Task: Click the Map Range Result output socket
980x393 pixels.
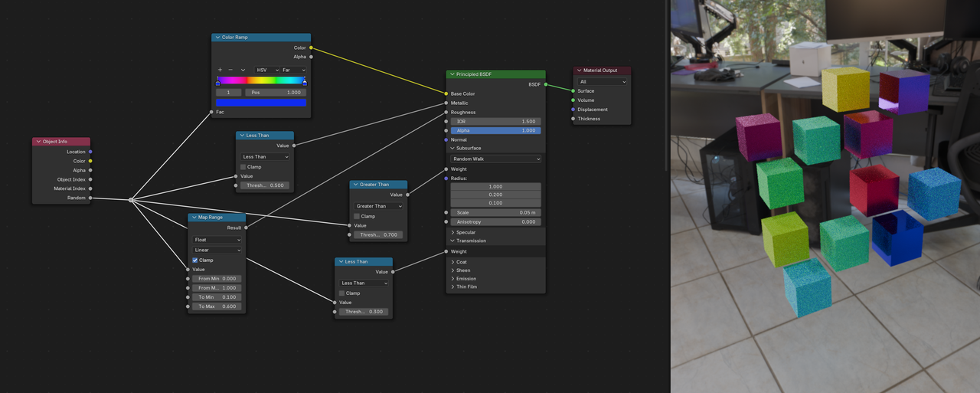Action: 246,228
